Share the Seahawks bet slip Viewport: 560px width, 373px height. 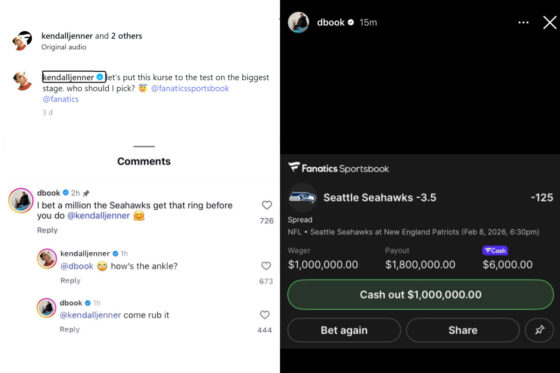point(463,330)
